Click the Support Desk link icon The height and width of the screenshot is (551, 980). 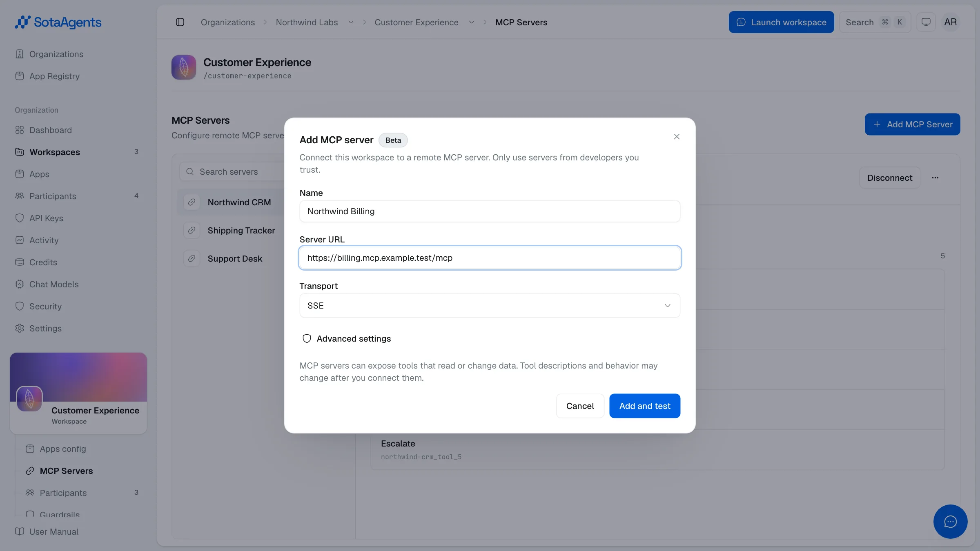point(192,258)
